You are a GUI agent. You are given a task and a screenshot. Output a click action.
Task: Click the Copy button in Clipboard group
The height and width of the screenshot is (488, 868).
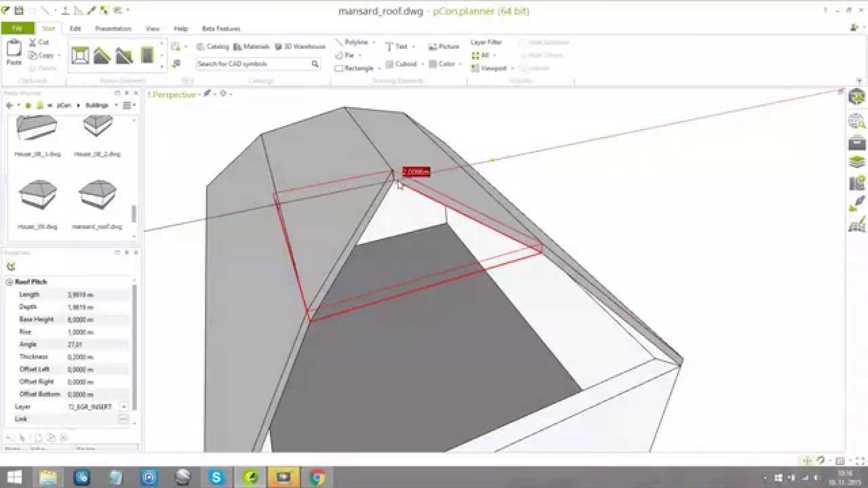(41, 56)
